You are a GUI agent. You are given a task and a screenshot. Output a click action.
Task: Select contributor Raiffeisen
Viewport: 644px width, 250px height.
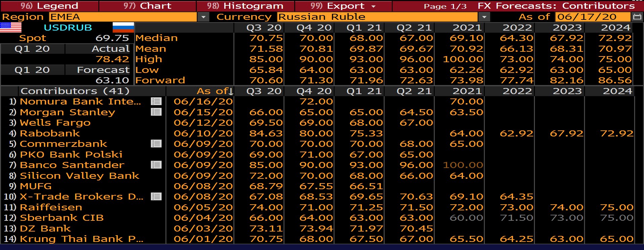click(x=51, y=207)
